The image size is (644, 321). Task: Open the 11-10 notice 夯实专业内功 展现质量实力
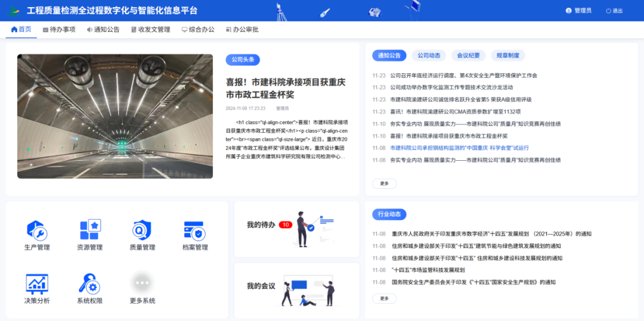(x=475, y=124)
